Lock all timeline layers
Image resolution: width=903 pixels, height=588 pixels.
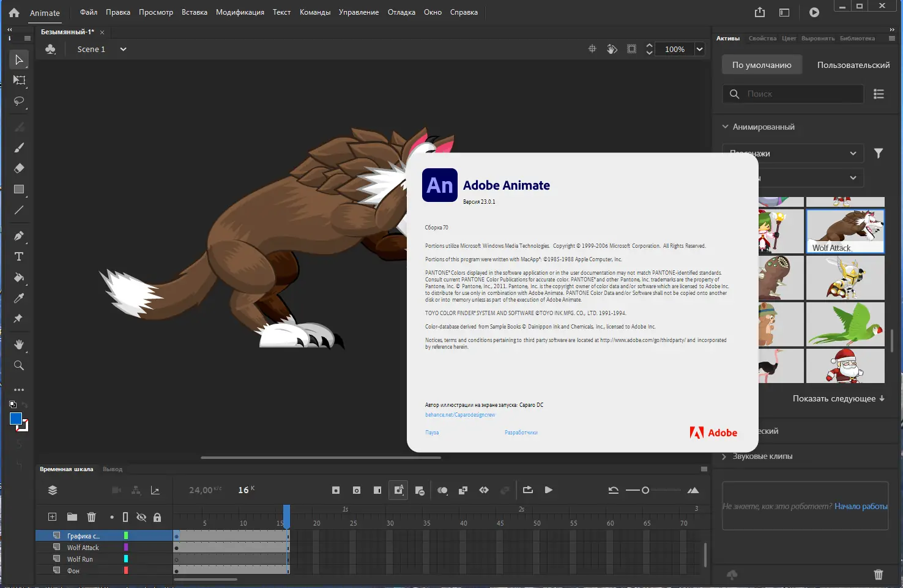157,516
